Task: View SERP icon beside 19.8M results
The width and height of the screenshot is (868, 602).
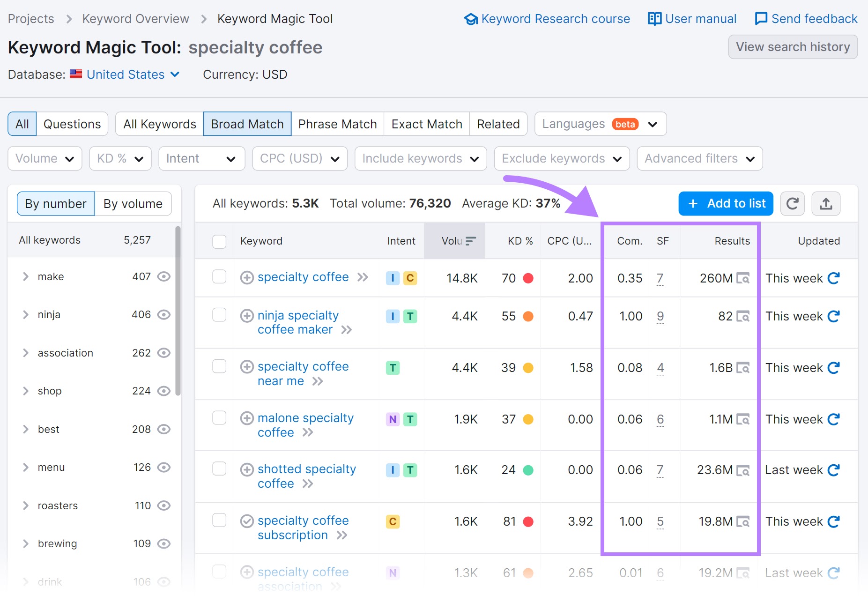Action: [x=743, y=521]
